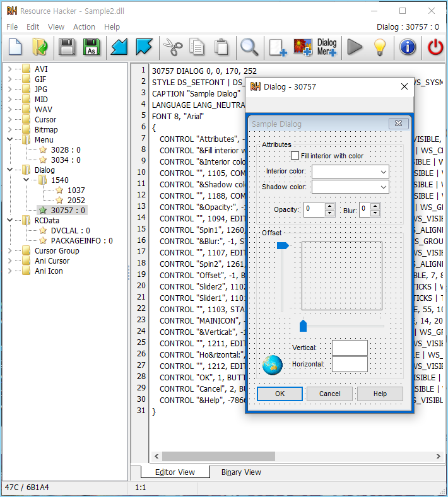Collapse the Dialog folder node
The height and width of the screenshot is (497, 448).
(x=10, y=170)
